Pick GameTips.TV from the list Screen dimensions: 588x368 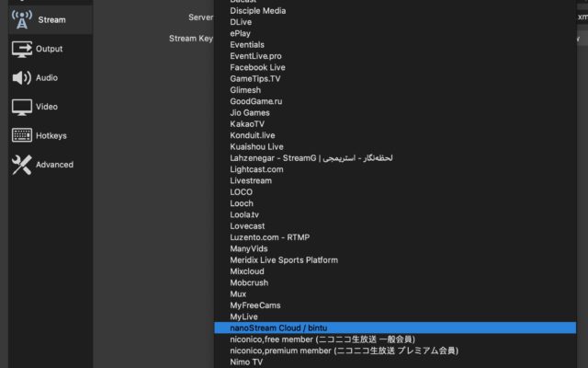click(x=256, y=79)
